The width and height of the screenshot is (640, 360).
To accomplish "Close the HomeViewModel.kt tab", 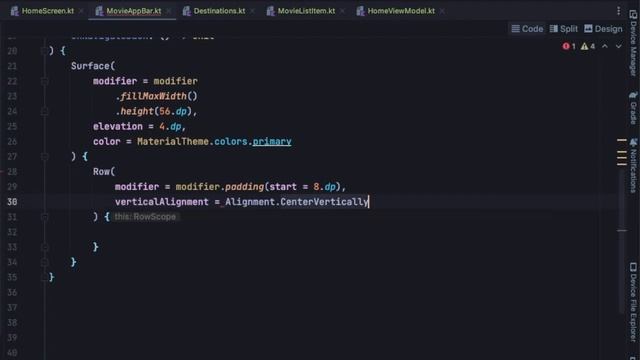I will click(442, 11).
